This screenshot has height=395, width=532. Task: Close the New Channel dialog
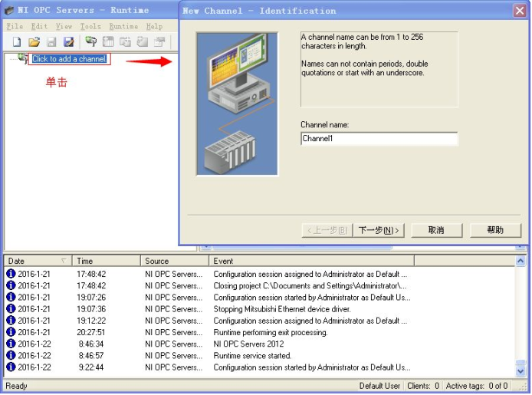click(520, 11)
